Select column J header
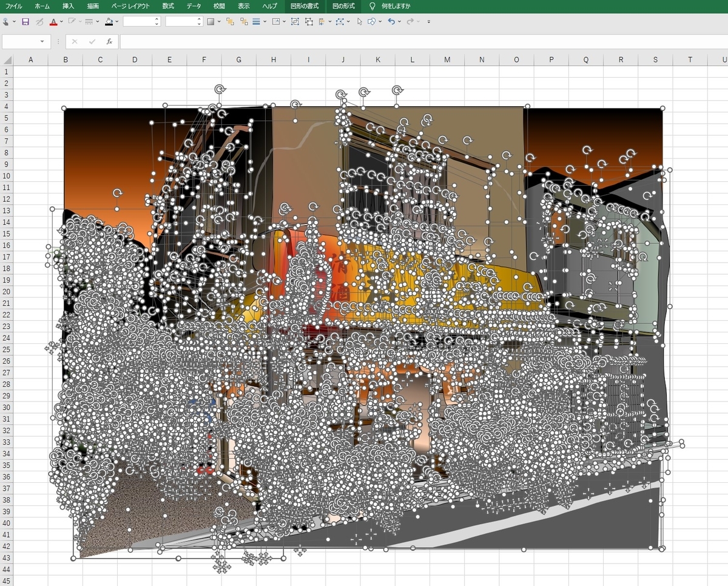Image resolution: width=728 pixels, height=586 pixels. point(343,60)
